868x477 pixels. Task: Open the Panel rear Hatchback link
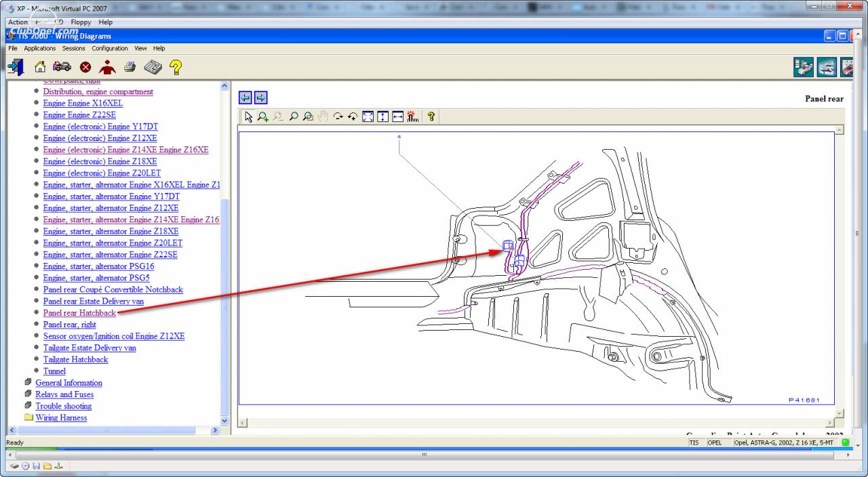[79, 313]
